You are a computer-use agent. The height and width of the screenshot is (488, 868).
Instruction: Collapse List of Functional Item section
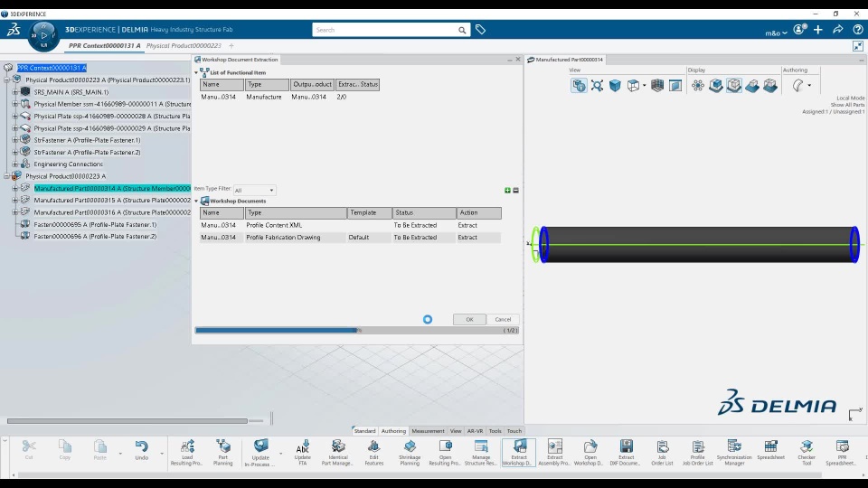click(196, 72)
